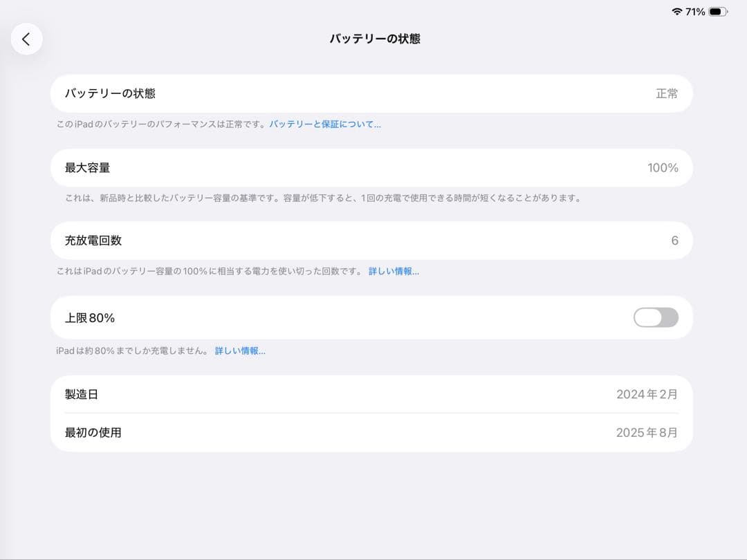
Task: Select the バッテリーの状態 row showing 正常
Action: coord(373,93)
